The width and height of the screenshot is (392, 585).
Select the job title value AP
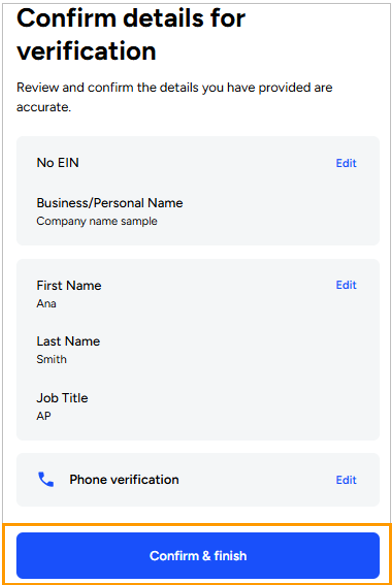click(44, 416)
